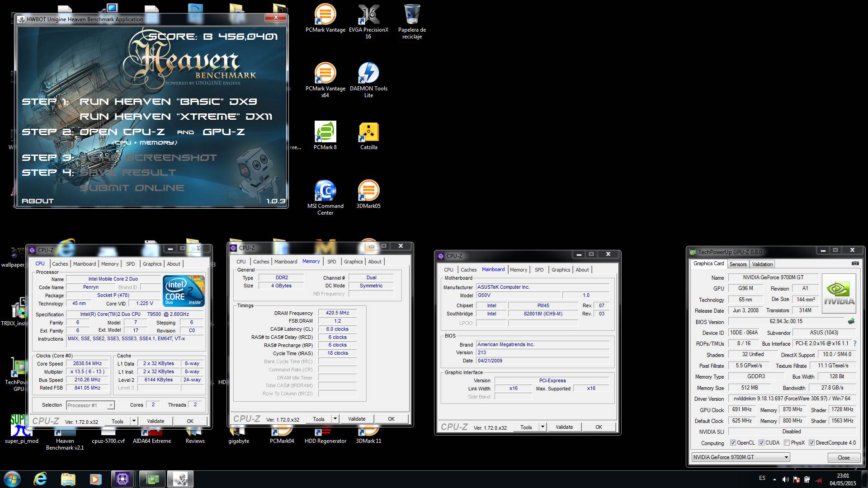Click the Intel Core 2 Duo logo
Image resolution: width=868 pixels, height=488 pixels.
[x=184, y=291]
